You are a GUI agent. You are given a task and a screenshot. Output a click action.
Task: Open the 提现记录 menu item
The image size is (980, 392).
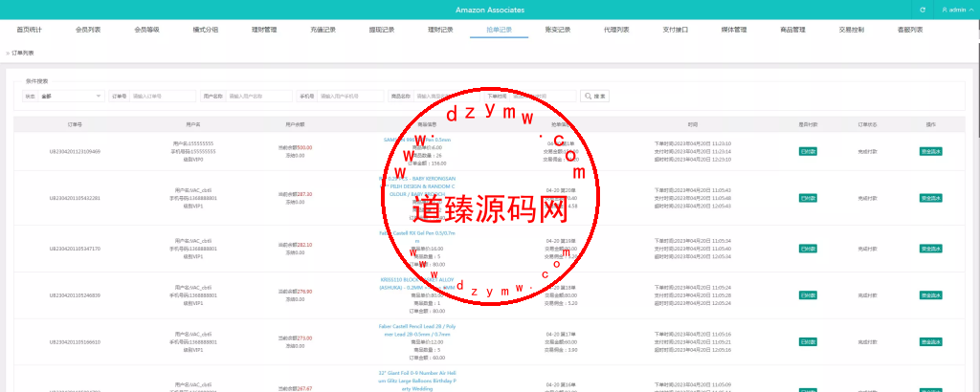click(x=381, y=30)
